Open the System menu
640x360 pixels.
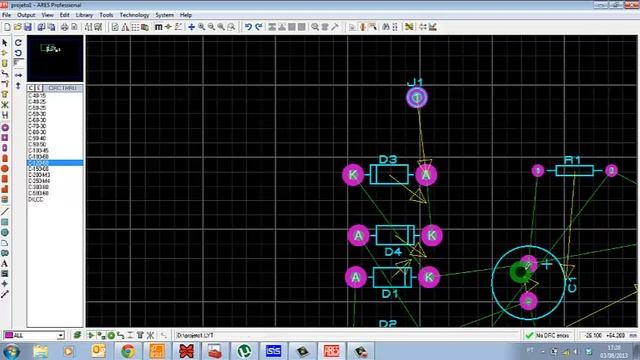point(164,15)
